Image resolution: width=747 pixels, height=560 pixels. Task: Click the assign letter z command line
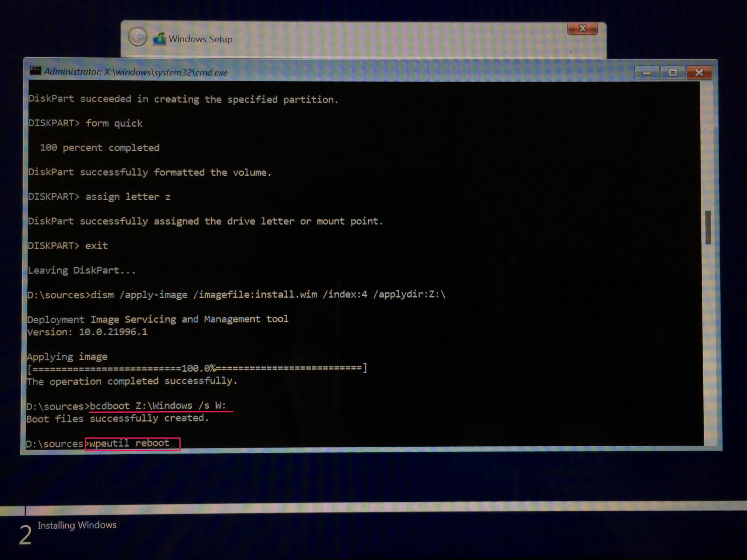pyautogui.click(x=128, y=197)
